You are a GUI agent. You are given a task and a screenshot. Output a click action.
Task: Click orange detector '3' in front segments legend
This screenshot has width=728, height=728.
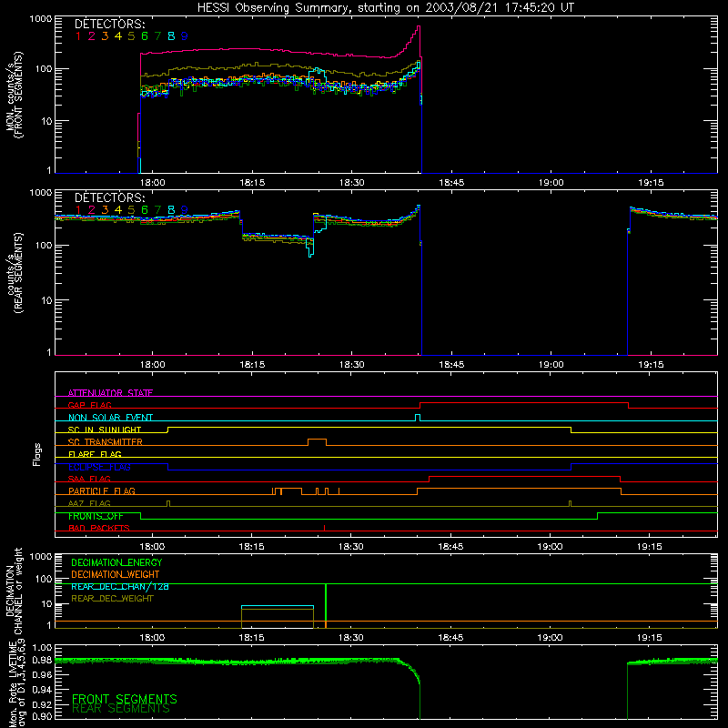point(105,36)
